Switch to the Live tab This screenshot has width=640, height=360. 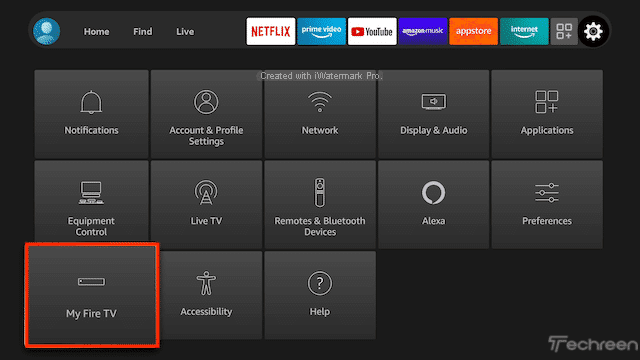point(185,31)
